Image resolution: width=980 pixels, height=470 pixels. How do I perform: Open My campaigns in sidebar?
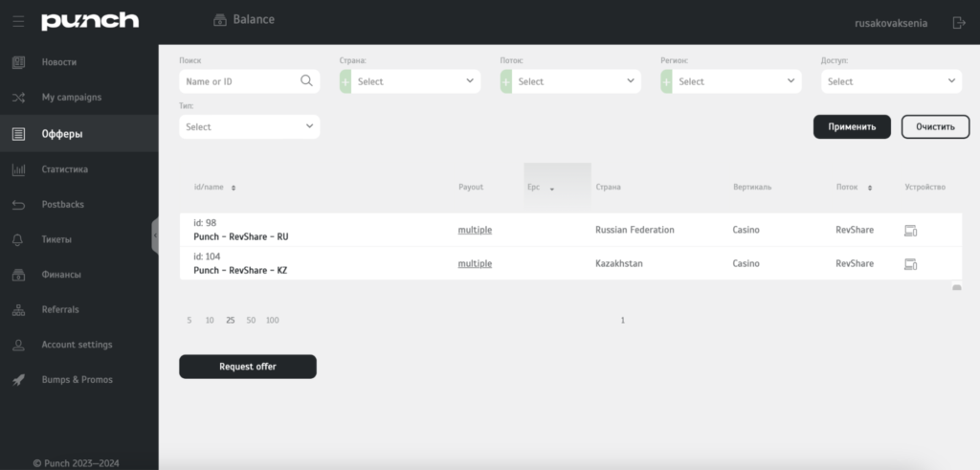tap(71, 98)
